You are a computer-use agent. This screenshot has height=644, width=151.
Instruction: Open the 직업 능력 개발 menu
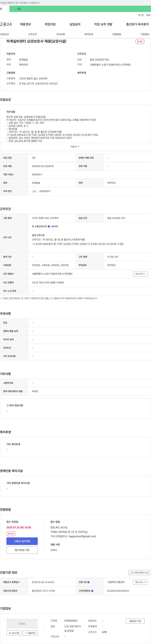103,24
